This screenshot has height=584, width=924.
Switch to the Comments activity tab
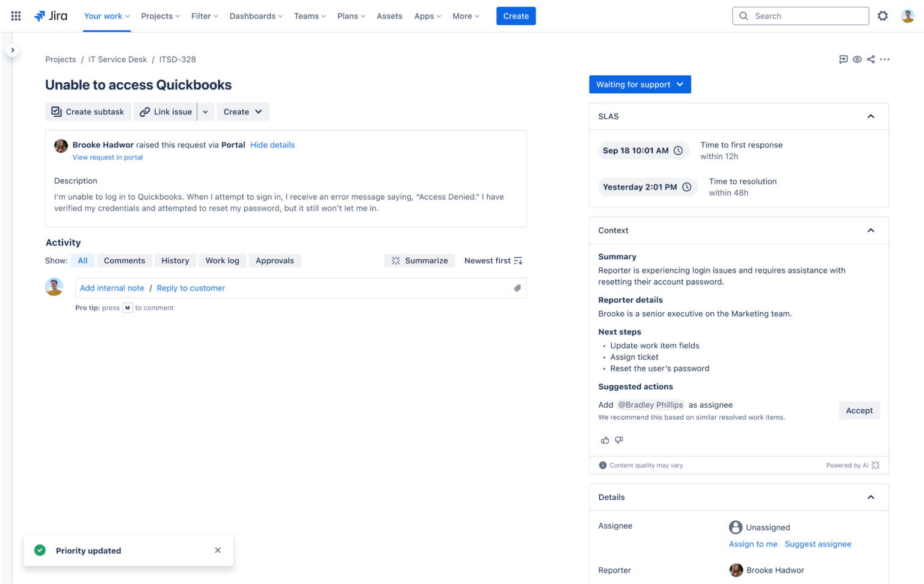pos(125,260)
